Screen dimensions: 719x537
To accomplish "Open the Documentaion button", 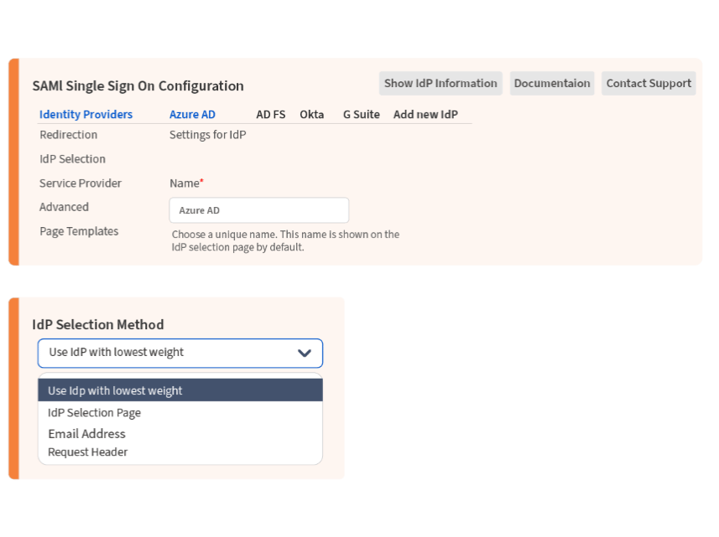I will coord(552,83).
